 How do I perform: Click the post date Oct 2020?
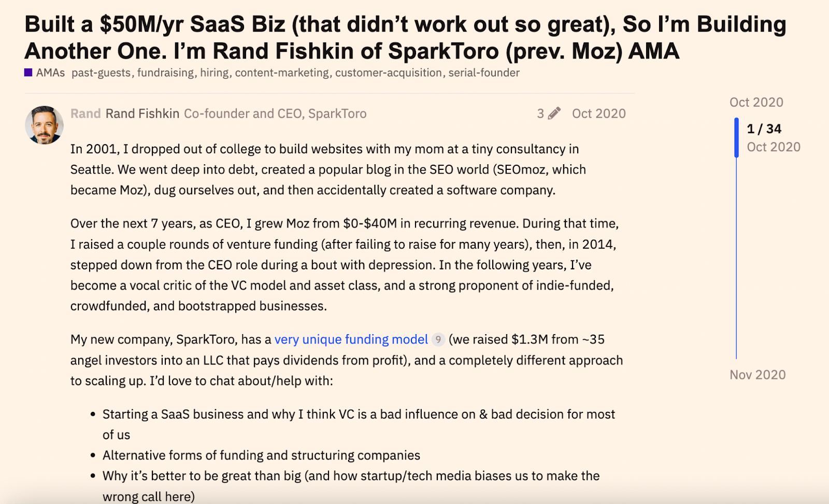coord(598,114)
